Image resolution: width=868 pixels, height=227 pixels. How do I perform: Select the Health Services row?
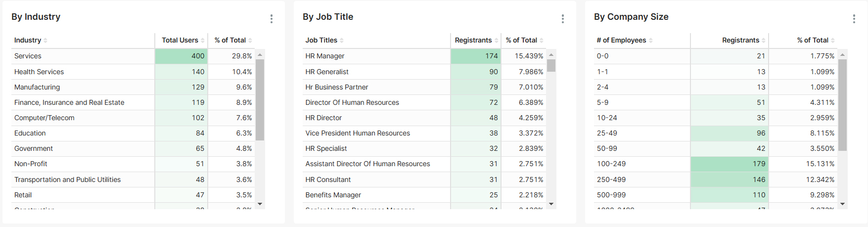[x=134, y=72]
